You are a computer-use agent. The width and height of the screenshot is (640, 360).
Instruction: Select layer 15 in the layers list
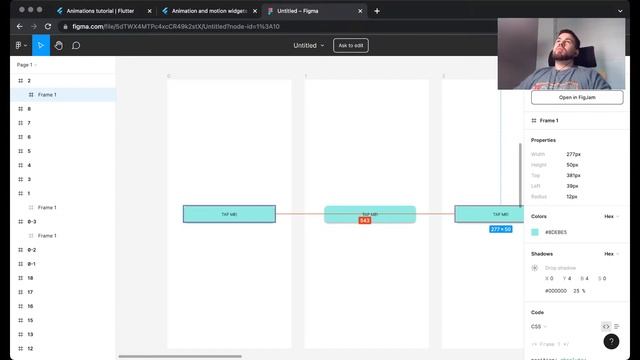pos(63,320)
